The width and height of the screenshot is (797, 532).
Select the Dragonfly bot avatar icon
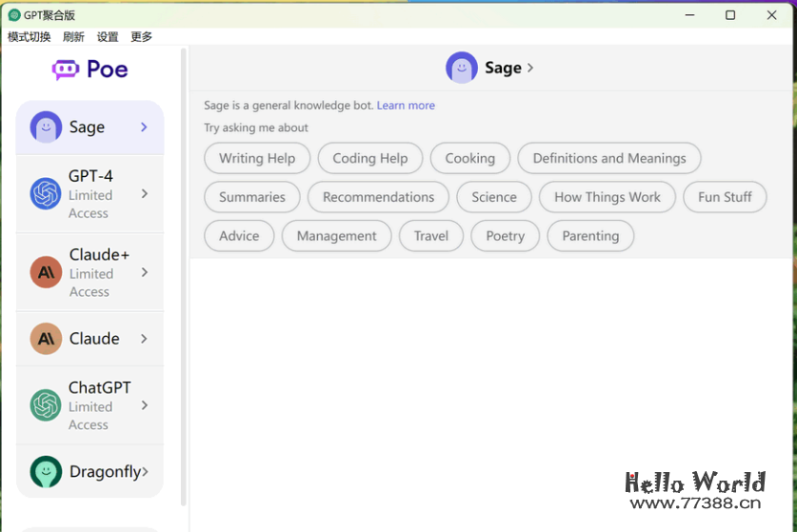pos(46,472)
